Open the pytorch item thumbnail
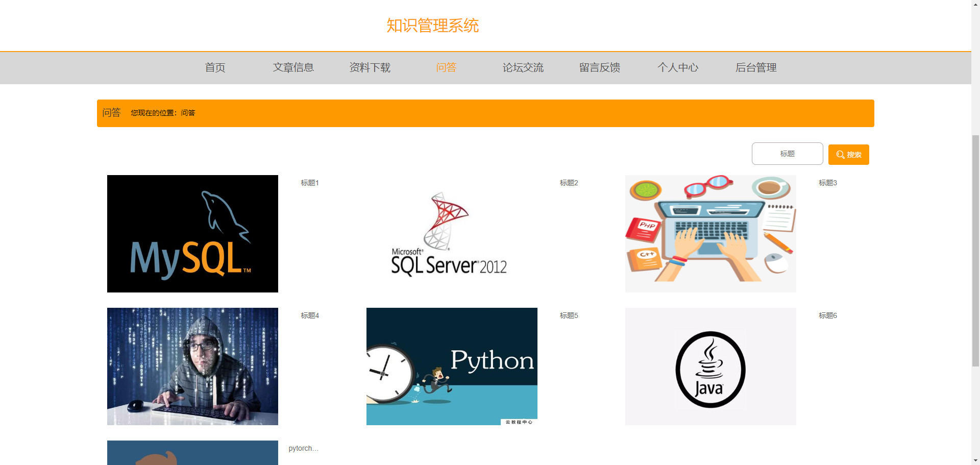The width and height of the screenshot is (980, 465). click(192, 453)
